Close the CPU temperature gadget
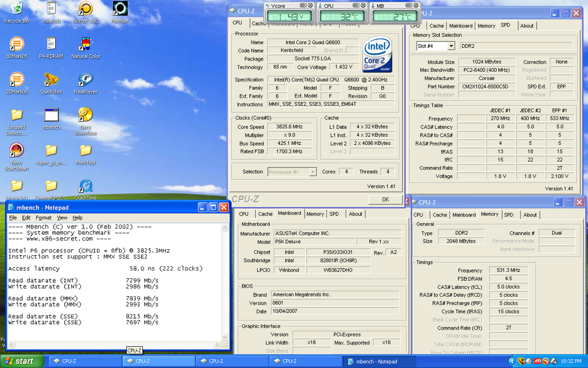 (363, 6)
